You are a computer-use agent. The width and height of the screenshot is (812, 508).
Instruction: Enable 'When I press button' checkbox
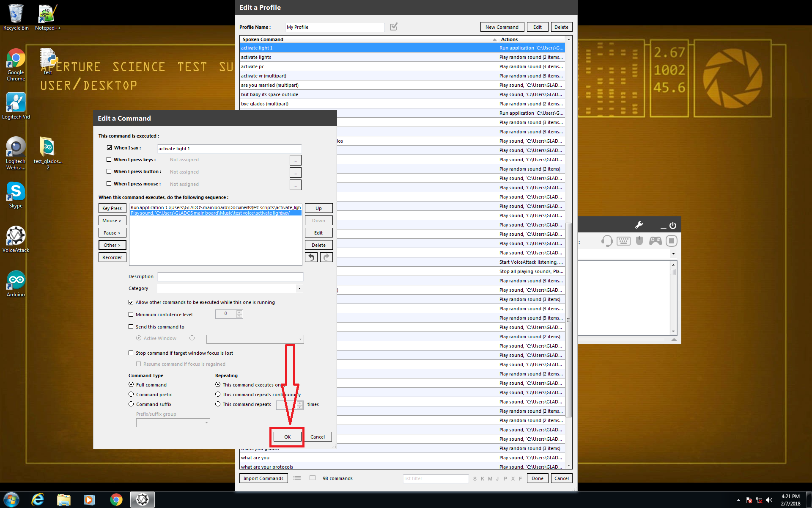click(x=109, y=171)
